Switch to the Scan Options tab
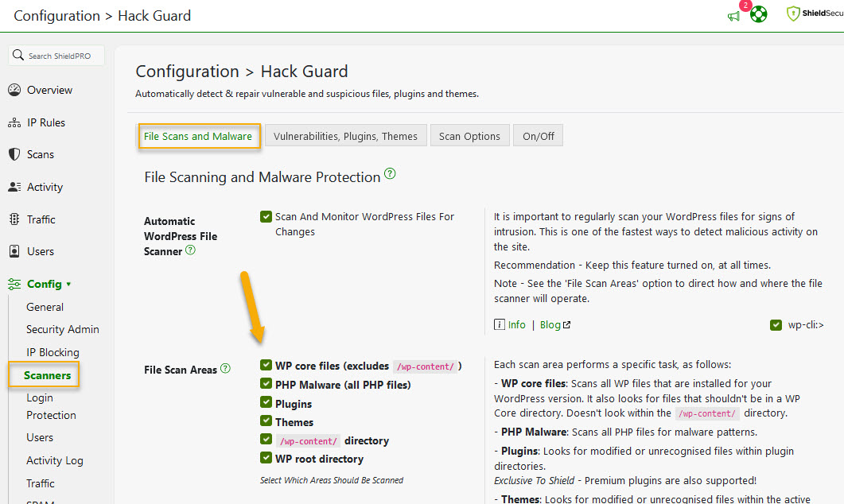The height and width of the screenshot is (504, 844). pos(469,135)
